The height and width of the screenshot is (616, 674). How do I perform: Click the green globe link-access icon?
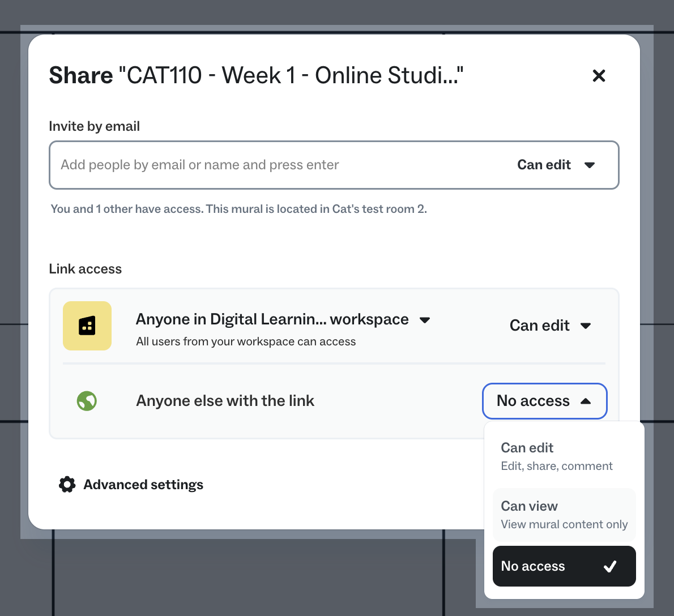87,400
